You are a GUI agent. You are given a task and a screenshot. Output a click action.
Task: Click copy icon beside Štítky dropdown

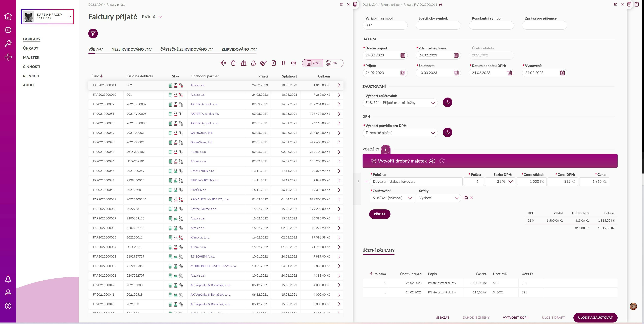click(466, 198)
